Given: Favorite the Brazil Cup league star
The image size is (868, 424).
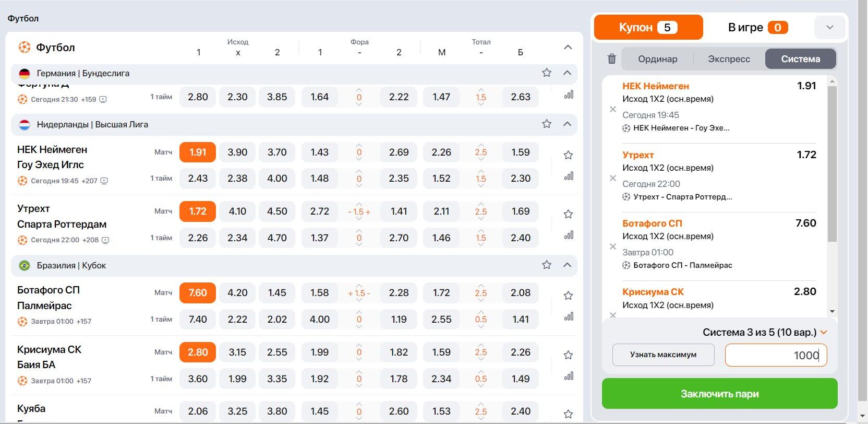Looking at the screenshot, I should [x=547, y=265].
